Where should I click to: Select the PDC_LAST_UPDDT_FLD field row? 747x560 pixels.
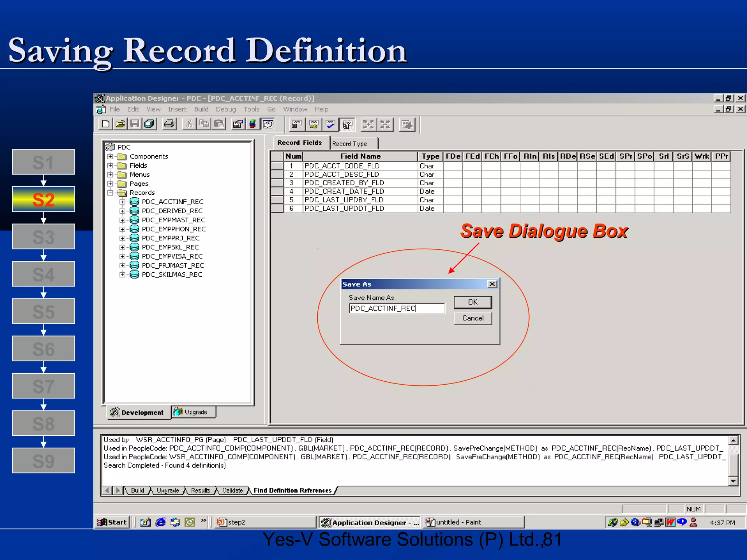500,209
